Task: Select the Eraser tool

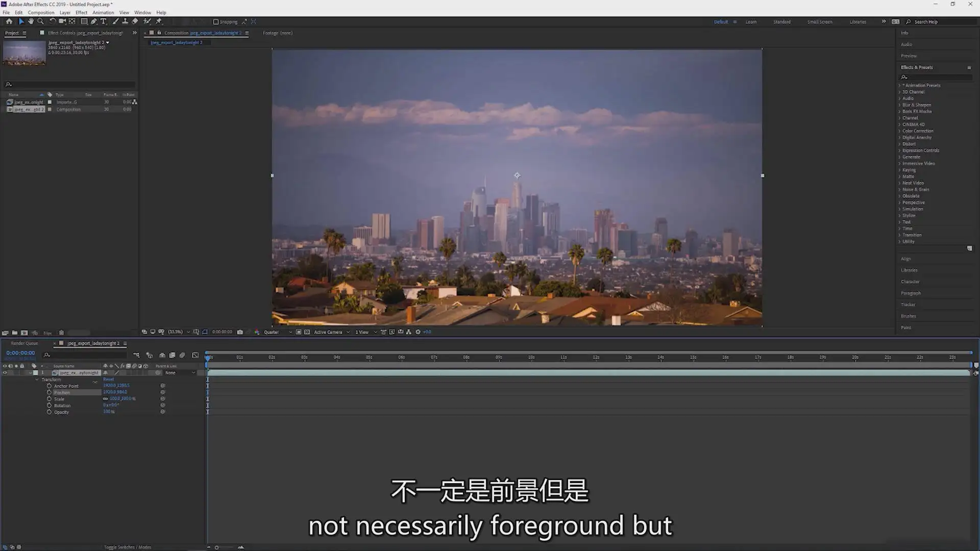Action: (135, 21)
